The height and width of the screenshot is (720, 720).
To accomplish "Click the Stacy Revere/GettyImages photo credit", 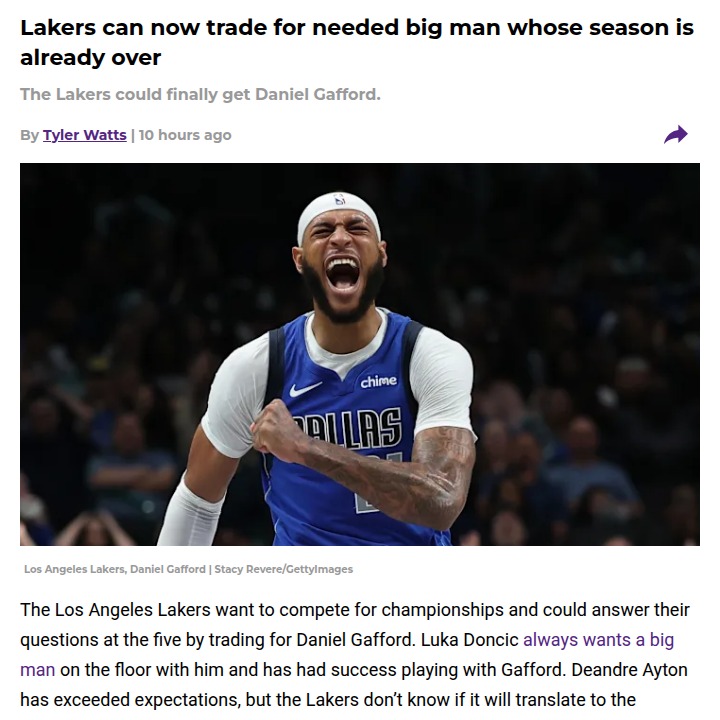I will pos(283,569).
